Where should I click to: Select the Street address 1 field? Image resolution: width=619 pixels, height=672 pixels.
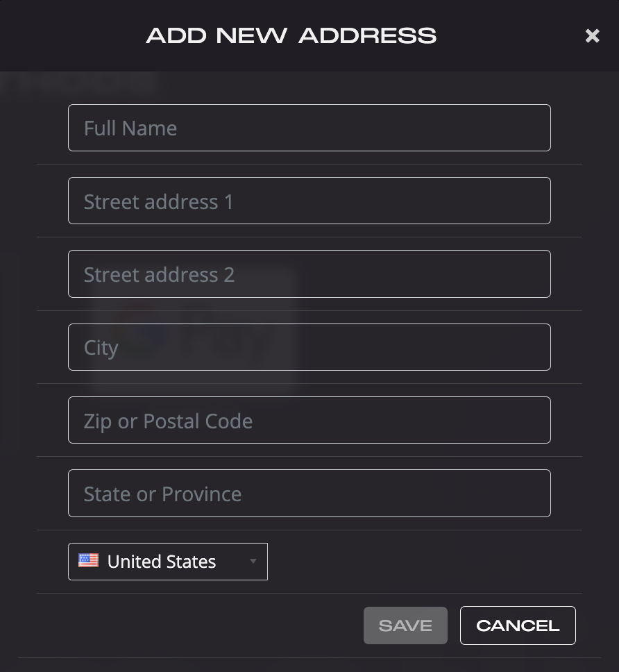click(x=309, y=201)
